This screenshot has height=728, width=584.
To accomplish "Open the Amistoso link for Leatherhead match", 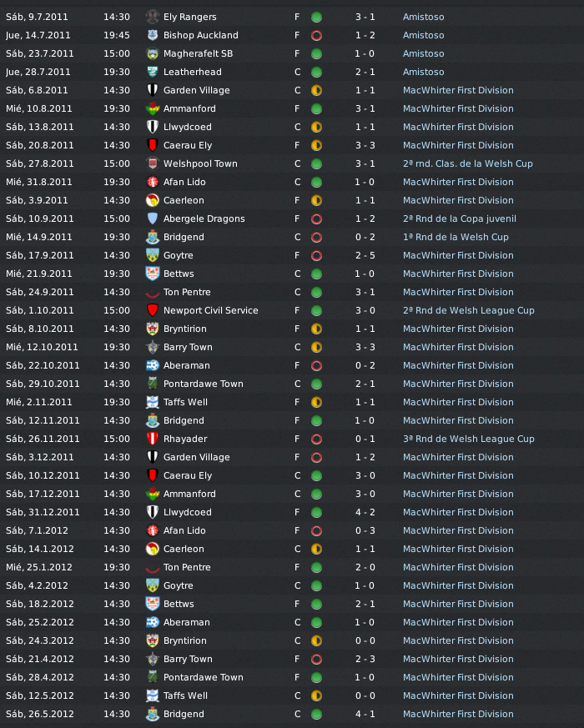I will pyautogui.click(x=423, y=72).
